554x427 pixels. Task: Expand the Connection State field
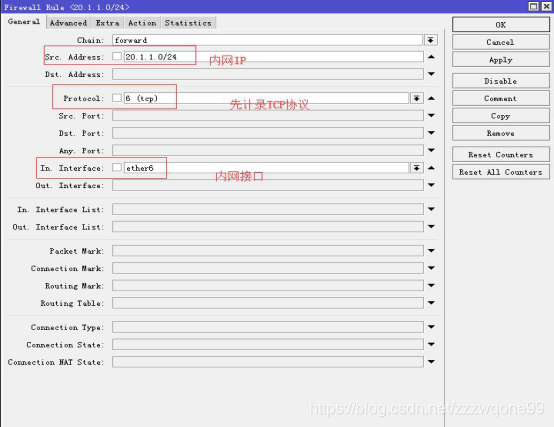coord(431,344)
